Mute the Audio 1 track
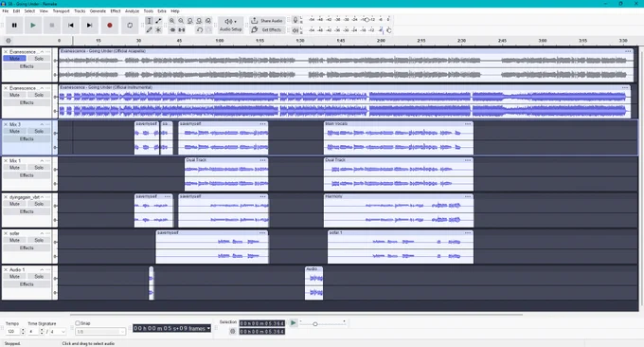The image size is (644, 347). click(14, 277)
